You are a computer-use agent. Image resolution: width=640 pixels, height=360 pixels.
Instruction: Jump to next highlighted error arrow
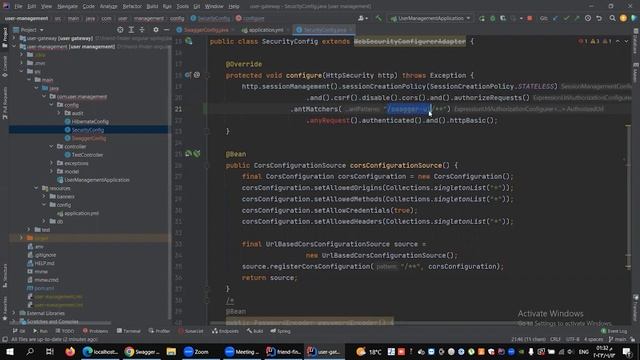click(x=626, y=41)
